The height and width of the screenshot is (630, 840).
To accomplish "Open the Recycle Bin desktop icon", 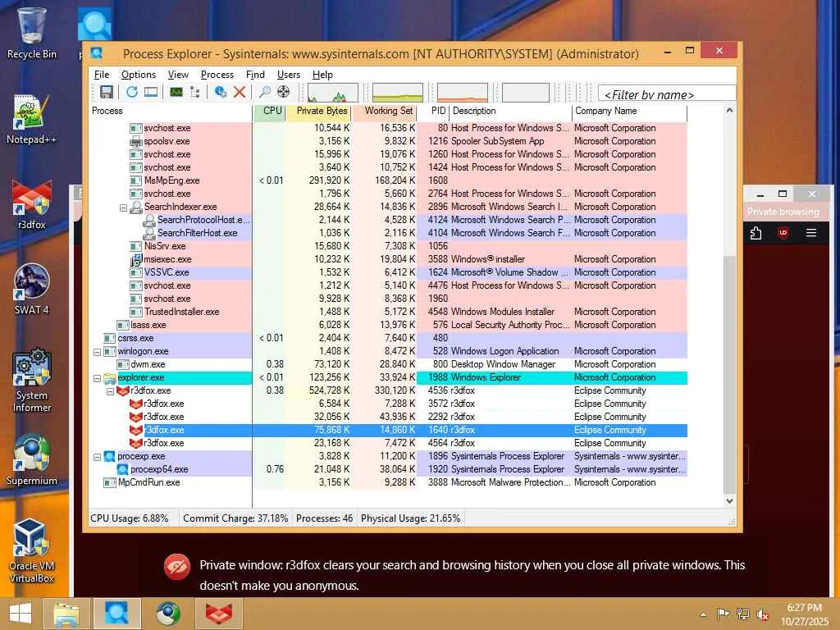I will (x=32, y=33).
